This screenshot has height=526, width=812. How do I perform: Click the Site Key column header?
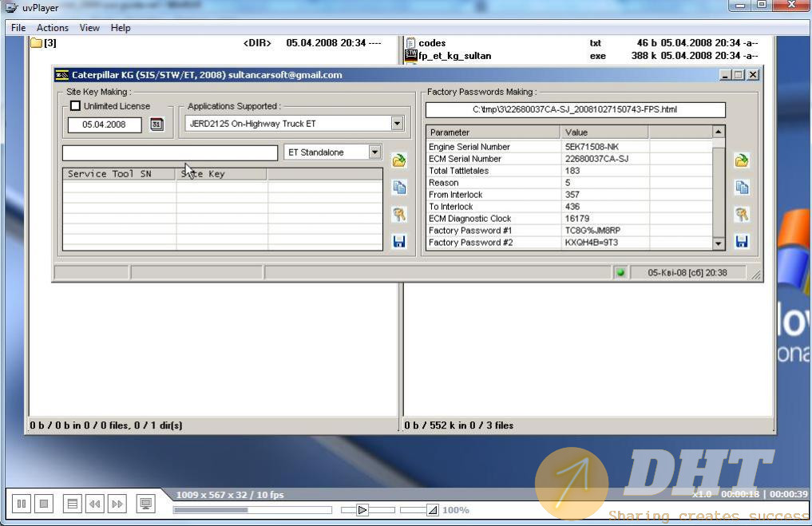tap(221, 174)
